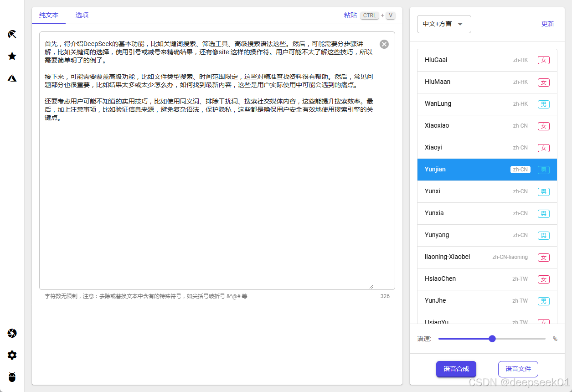Click inside the main text input area
This screenshot has width=572, height=392.
[217, 160]
